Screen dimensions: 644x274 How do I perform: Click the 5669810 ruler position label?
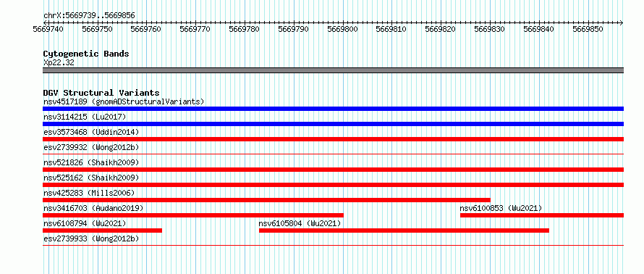pos(391,29)
